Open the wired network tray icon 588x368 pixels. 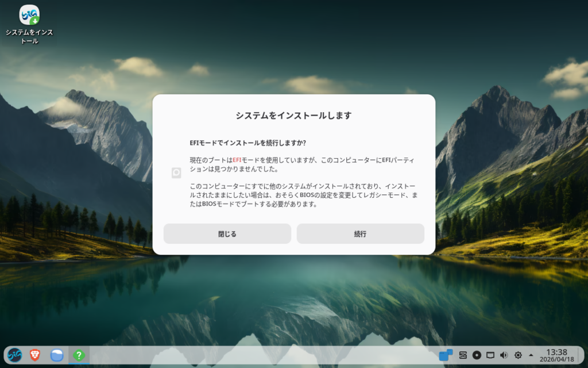point(490,355)
